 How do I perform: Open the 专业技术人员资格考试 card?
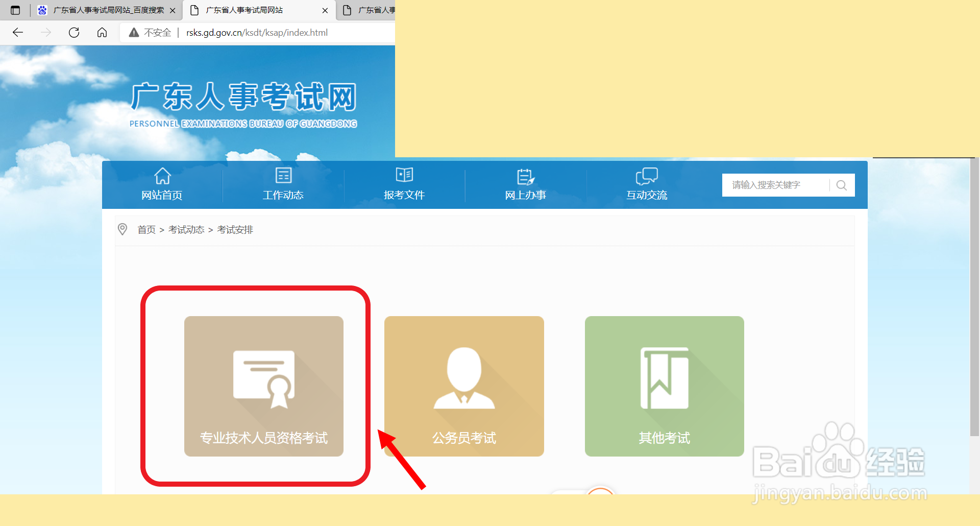pyautogui.click(x=264, y=386)
